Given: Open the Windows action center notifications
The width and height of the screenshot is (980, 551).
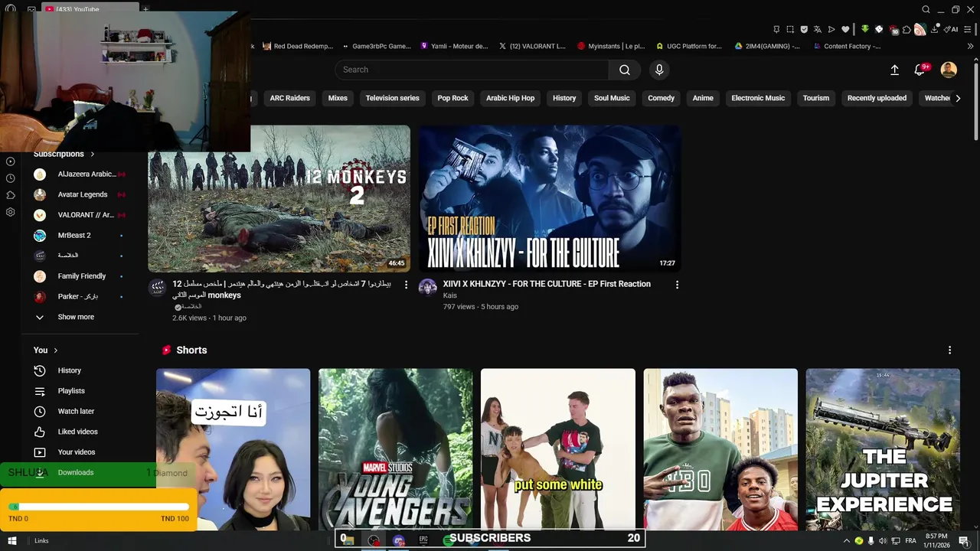Looking at the screenshot, I should 964,541.
